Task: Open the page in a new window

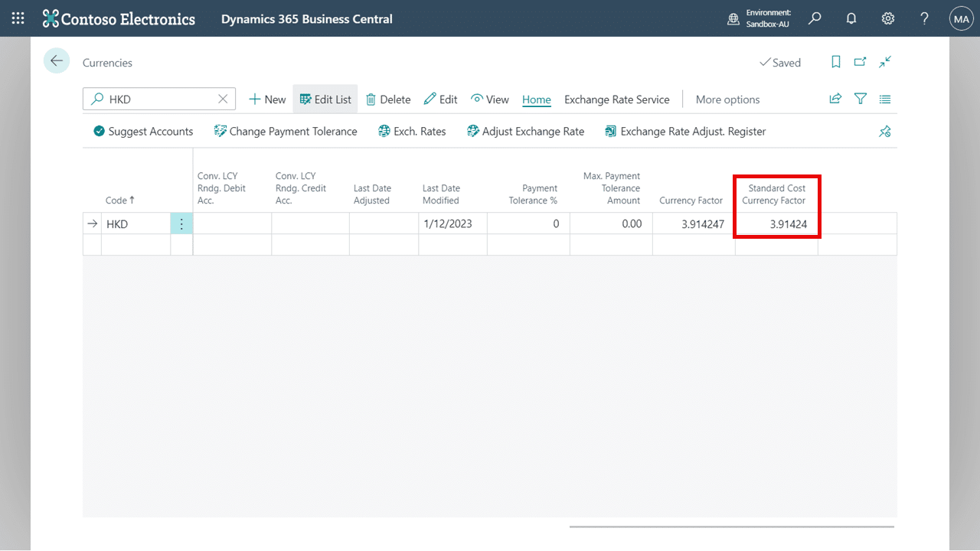Action: [861, 62]
